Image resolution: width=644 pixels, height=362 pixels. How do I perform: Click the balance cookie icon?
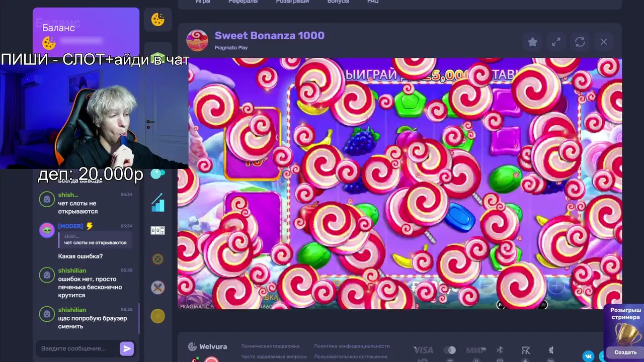49,43
